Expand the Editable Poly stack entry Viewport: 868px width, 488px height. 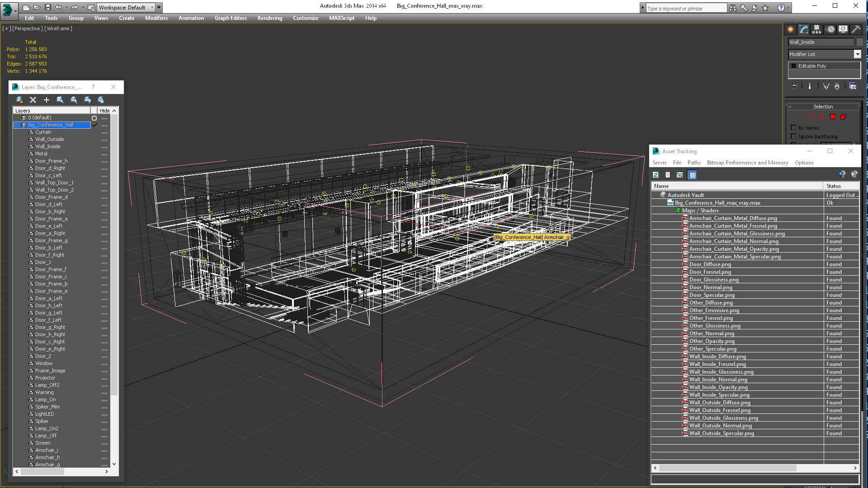point(793,66)
